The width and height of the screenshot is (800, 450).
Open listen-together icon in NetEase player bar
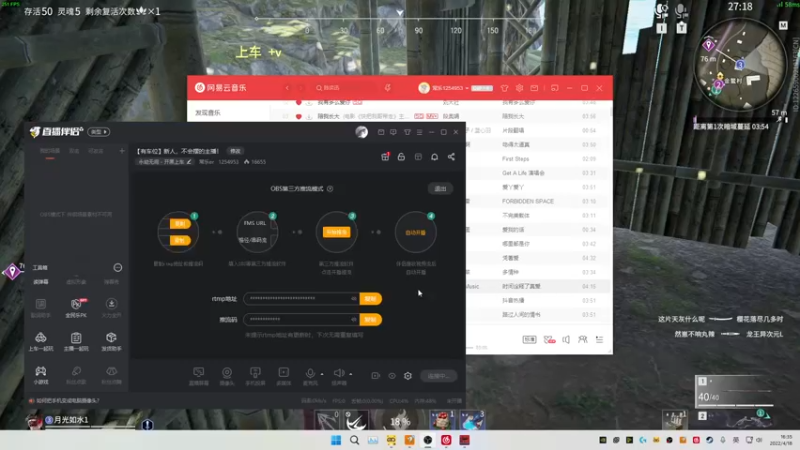tap(583, 339)
